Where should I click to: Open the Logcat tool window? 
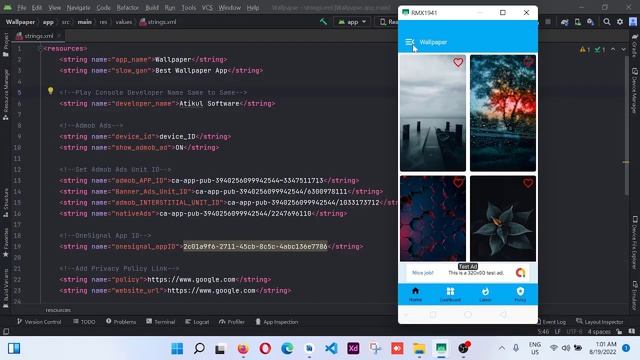pyautogui.click(x=197, y=322)
